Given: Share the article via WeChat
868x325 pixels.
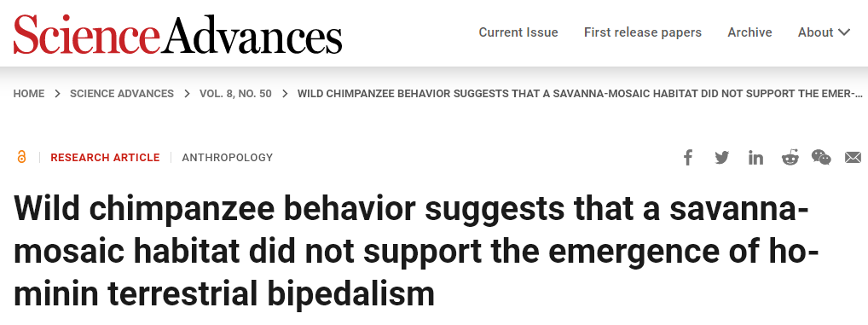Looking at the screenshot, I should pyautogui.click(x=821, y=158).
